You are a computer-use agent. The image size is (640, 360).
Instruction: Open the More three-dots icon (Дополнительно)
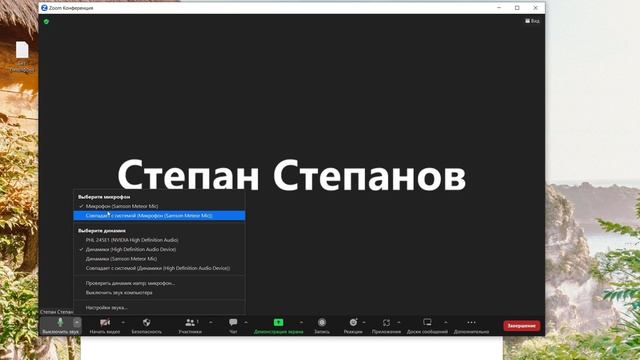click(x=471, y=322)
